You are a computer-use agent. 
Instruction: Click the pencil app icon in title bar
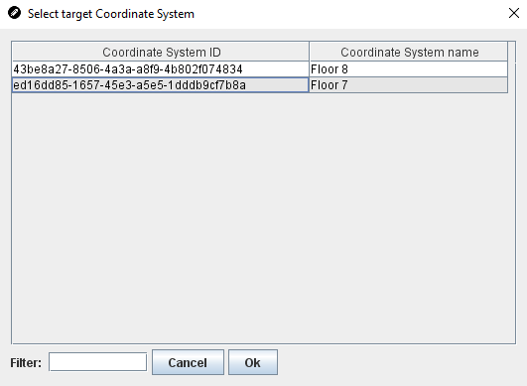click(14, 13)
